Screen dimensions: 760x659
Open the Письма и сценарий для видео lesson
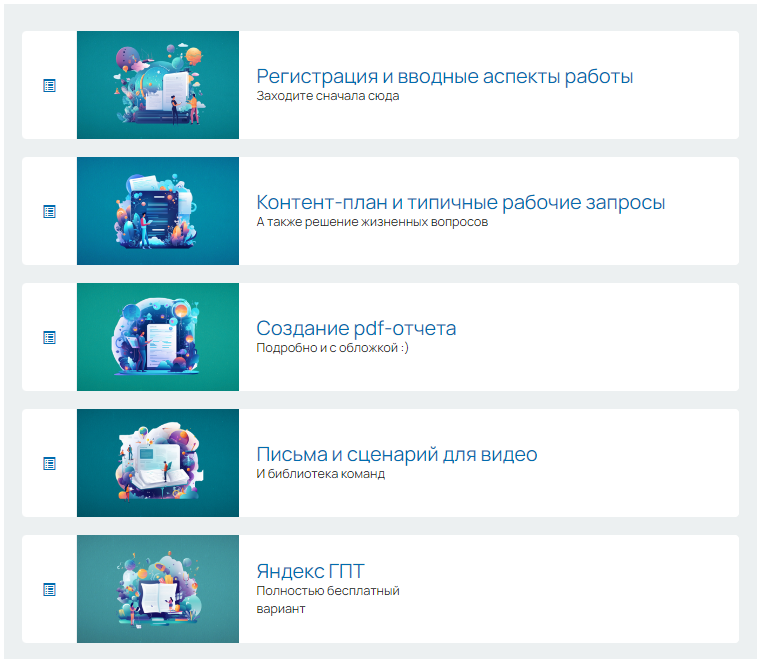click(x=396, y=455)
